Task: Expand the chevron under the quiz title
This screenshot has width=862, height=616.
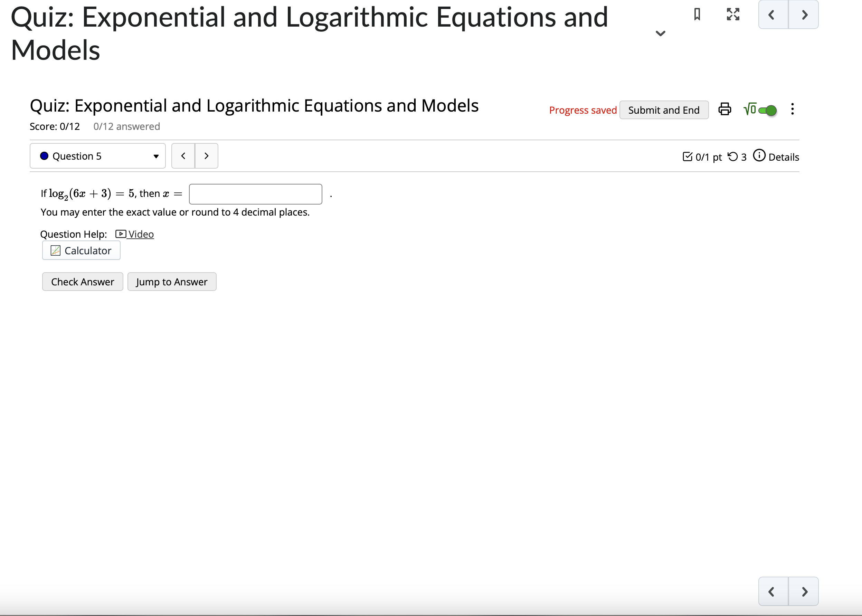Action: coord(660,34)
